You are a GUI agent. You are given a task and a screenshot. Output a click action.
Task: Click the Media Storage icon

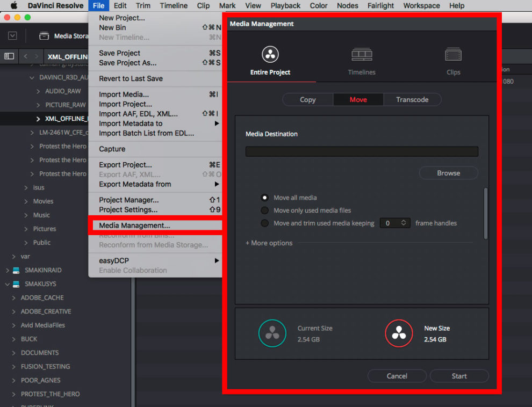tap(44, 36)
